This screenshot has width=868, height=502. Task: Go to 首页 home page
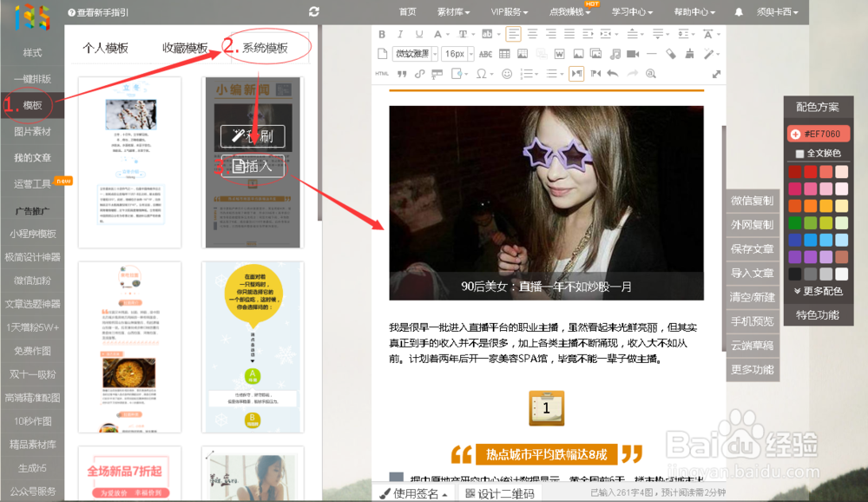pyautogui.click(x=407, y=11)
